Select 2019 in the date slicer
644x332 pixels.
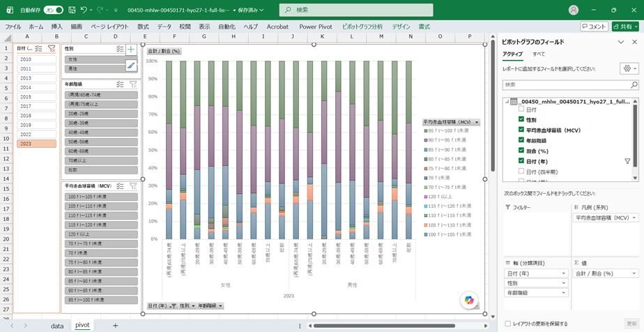pyautogui.click(x=36, y=125)
